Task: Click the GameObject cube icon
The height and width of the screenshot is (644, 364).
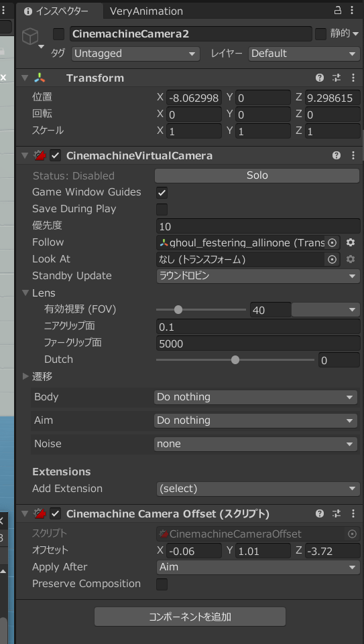Action: [x=30, y=37]
